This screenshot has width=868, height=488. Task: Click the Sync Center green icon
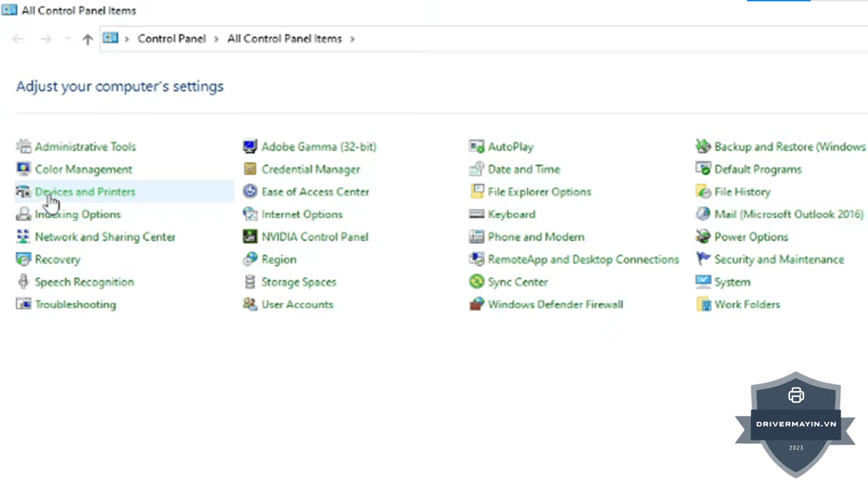(477, 282)
